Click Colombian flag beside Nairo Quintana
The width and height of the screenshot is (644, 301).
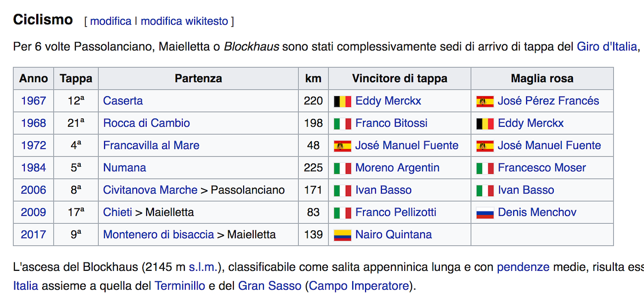click(342, 235)
